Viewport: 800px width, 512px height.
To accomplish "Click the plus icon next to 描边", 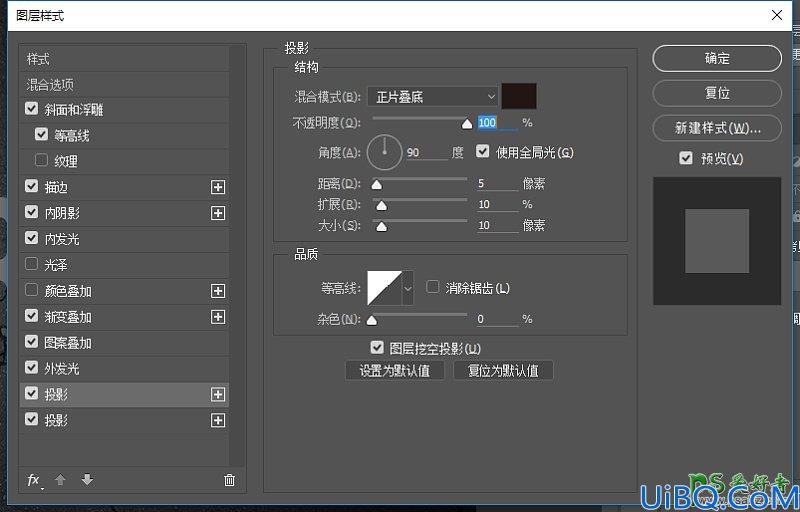I will pyautogui.click(x=218, y=187).
